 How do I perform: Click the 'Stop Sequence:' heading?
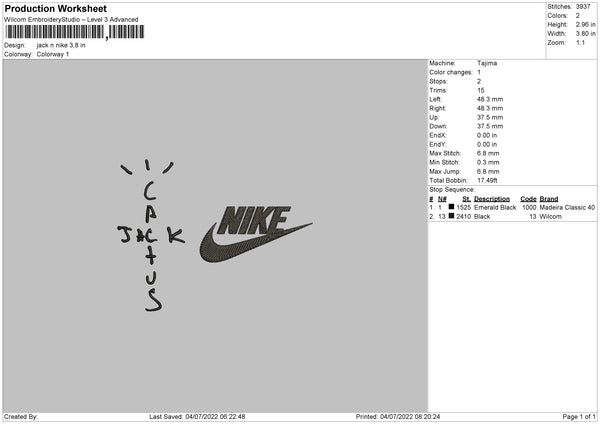(x=452, y=190)
